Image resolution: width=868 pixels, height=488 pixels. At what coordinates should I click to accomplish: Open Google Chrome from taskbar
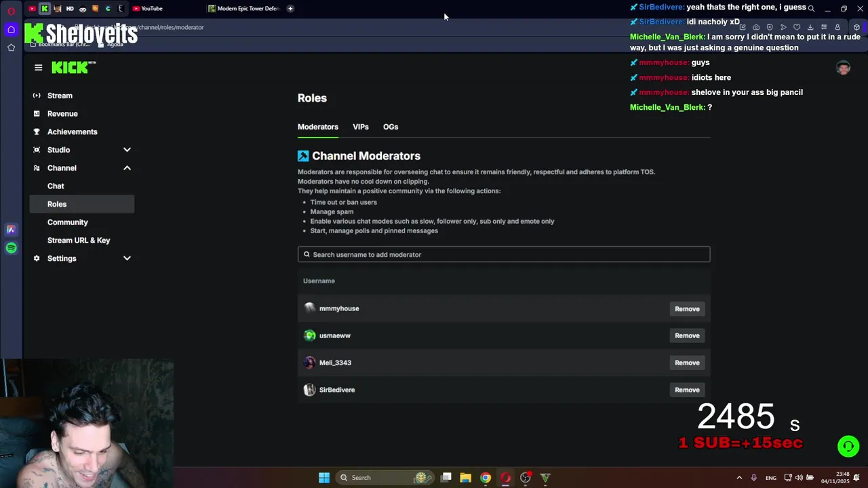[x=486, y=478]
